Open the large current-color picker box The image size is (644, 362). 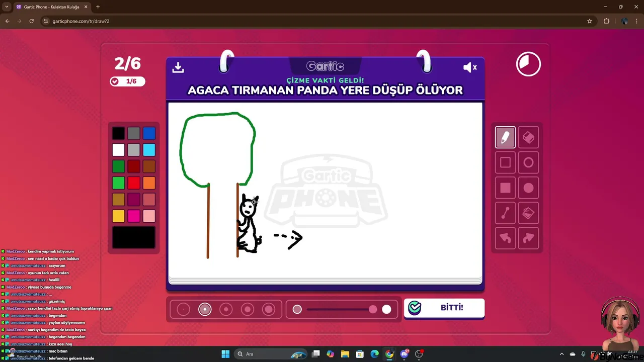pos(133,237)
